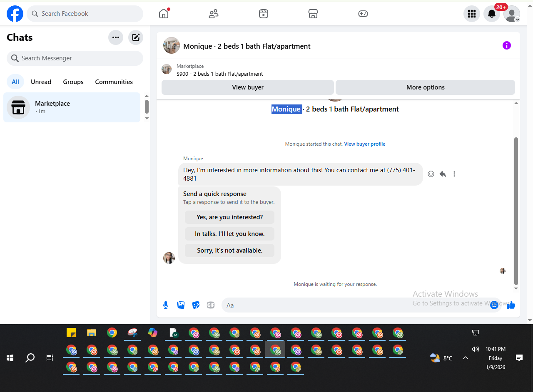Click conversation scroll up arrow

(x=516, y=103)
